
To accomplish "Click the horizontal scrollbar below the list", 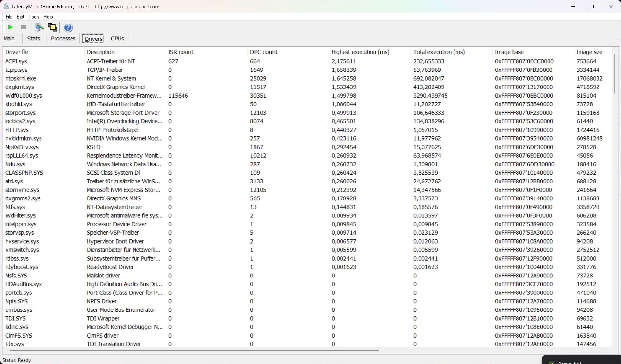I will tap(194, 350).
